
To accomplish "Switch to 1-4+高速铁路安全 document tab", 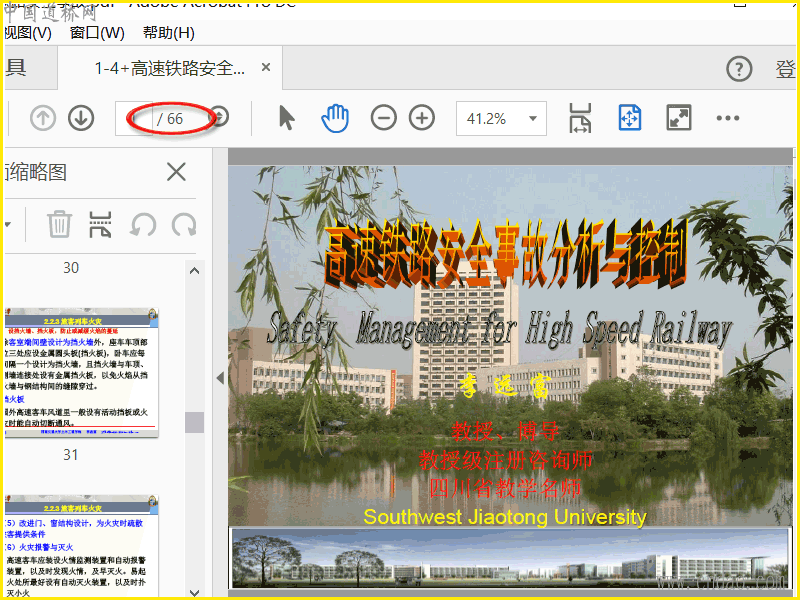I will 170,68.
